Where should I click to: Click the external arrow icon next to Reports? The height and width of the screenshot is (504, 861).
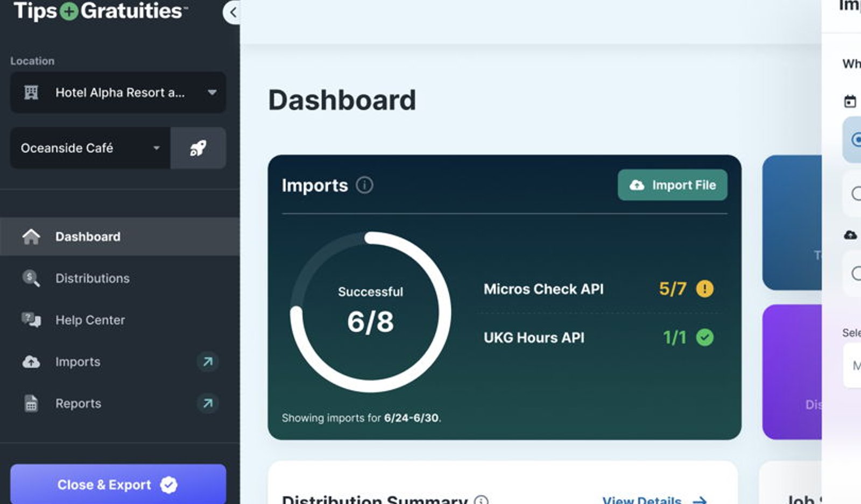(x=208, y=403)
